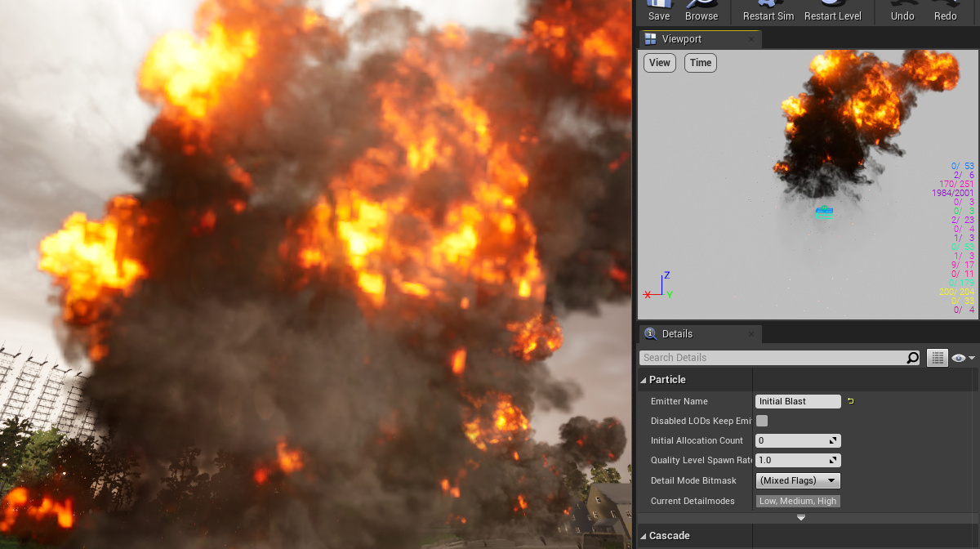980x549 pixels.
Task: Click the Save toolbar button
Action: (x=658, y=11)
